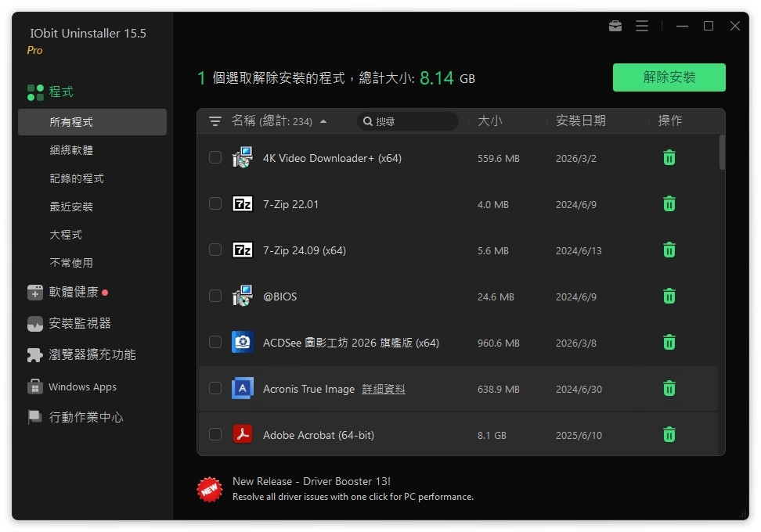Click the 7-Zip 22.01 app icon
This screenshot has height=532, width=761.
pyautogui.click(x=242, y=203)
